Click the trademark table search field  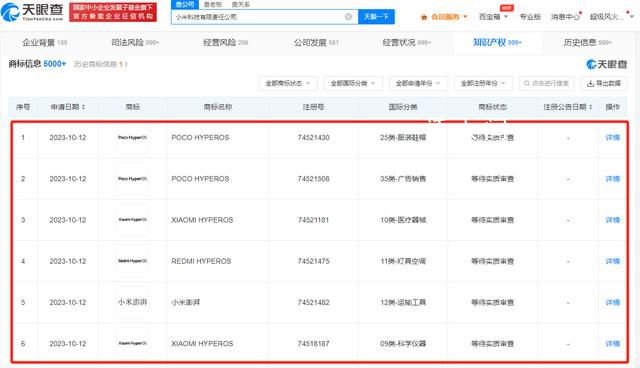click(547, 83)
